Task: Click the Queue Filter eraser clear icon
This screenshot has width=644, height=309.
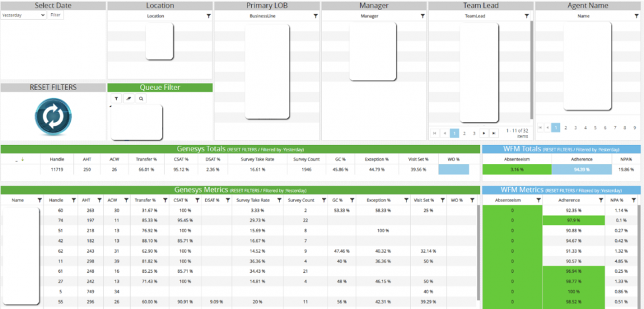Action: [129, 99]
